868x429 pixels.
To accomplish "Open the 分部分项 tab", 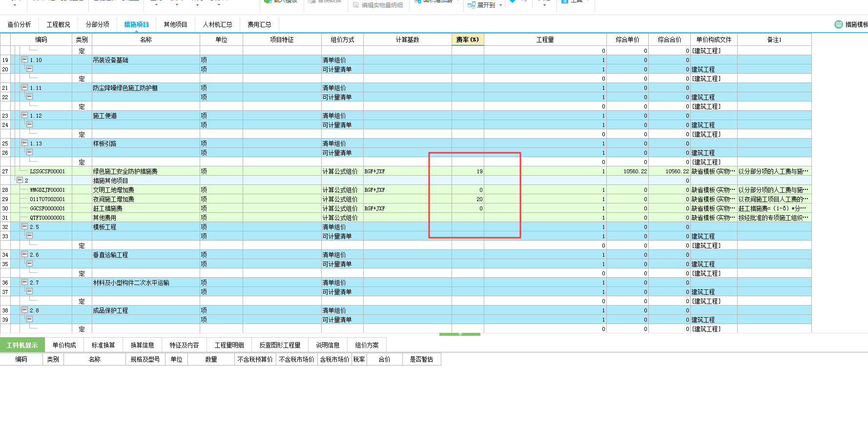I will point(97,24).
